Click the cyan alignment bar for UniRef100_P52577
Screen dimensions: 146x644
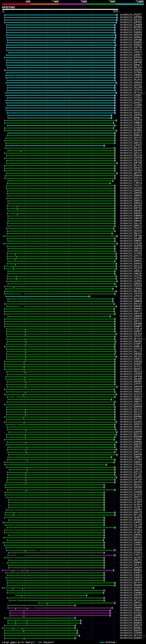point(61,15)
